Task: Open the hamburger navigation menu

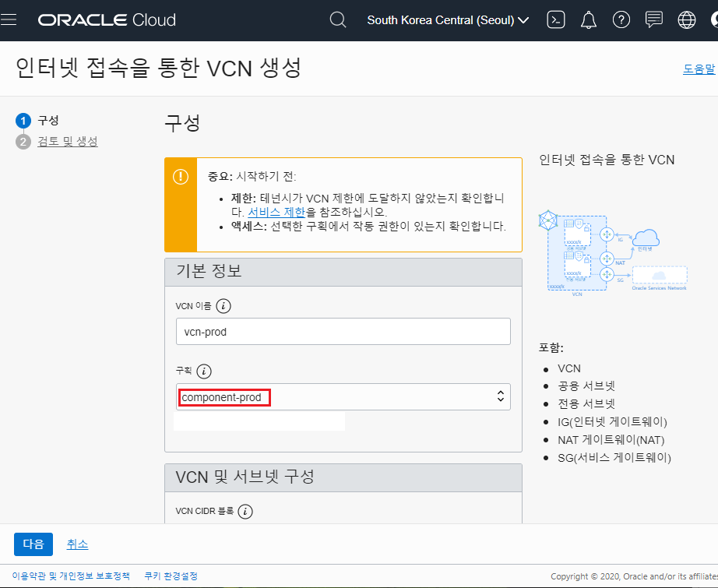Action: point(9,19)
